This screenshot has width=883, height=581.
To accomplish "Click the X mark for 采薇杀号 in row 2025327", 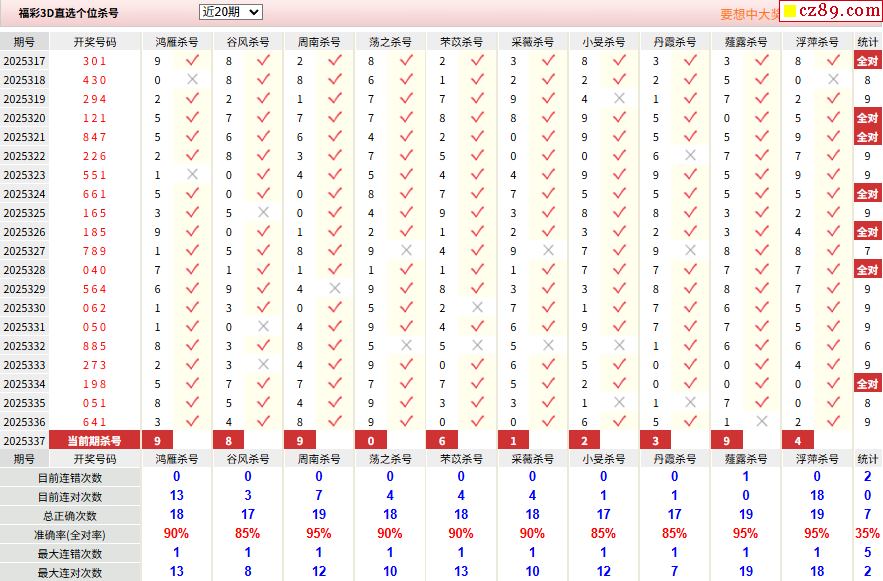I will click(548, 251).
